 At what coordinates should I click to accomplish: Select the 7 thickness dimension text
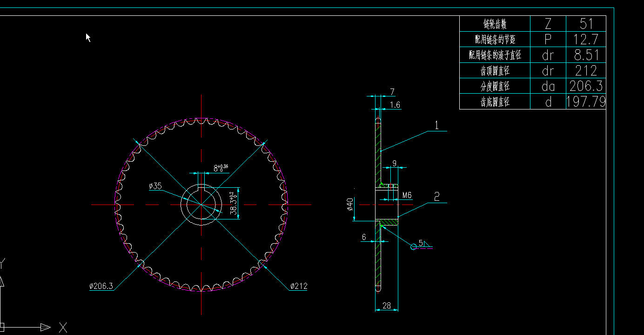click(392, 91)
